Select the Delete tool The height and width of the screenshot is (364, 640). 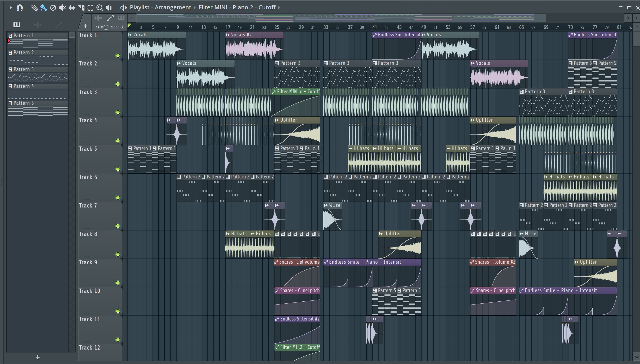coord(53,8)
